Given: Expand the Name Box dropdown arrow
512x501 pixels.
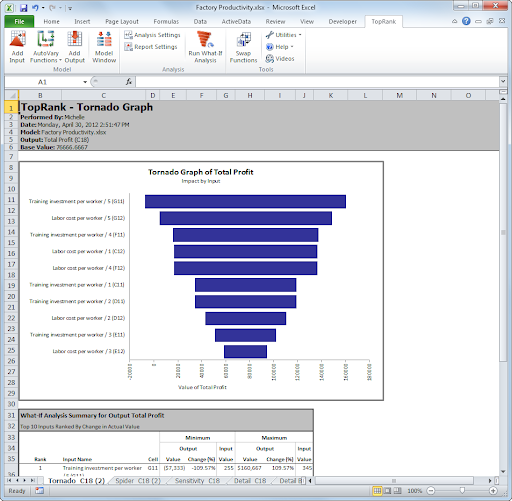Looking at the screenshot, I should [85, 82].
